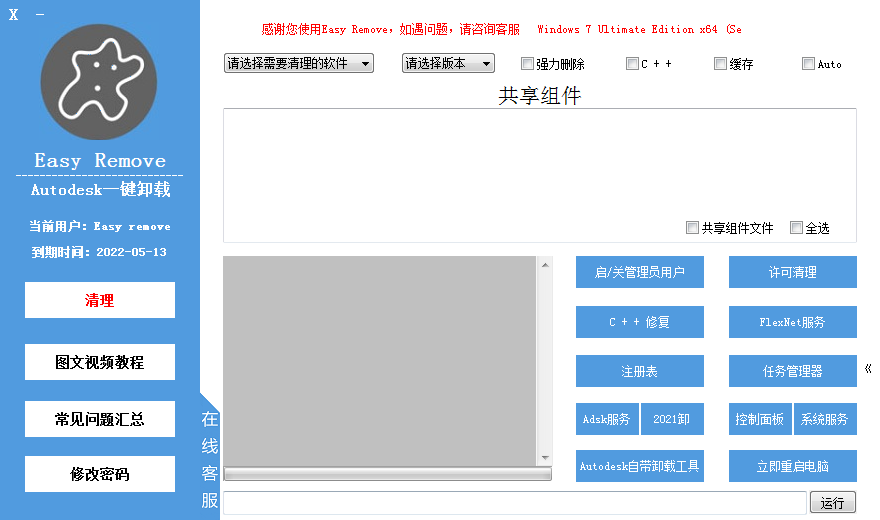880x520 pixels.
Task: Expand the 请选择版本 version dropdown
Action: coord(448,63)
